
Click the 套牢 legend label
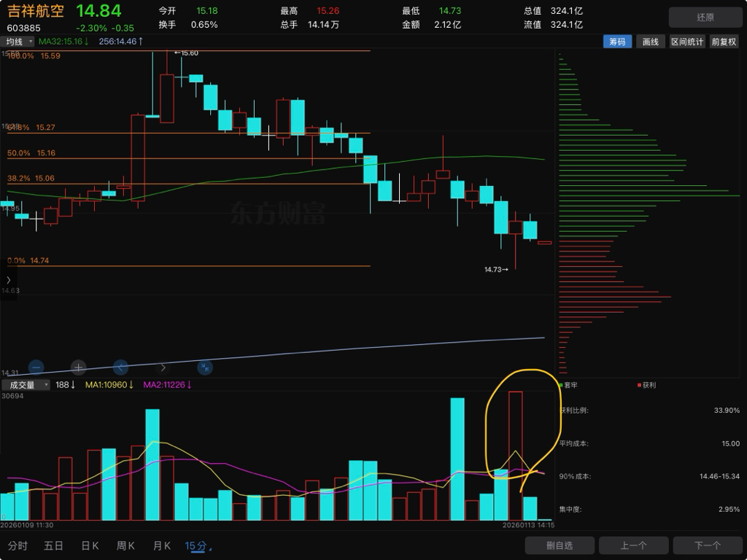(x=570, y=385)
